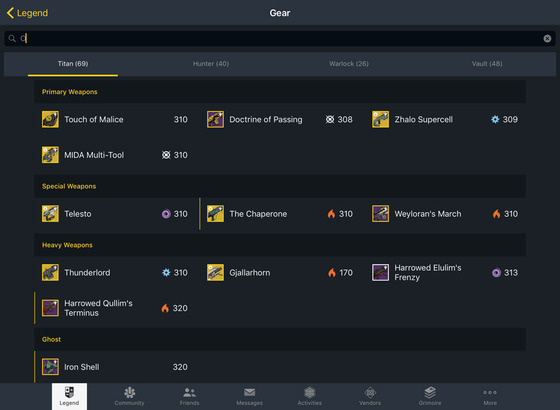Tap the Gear page title
The image size is (560, 410).
tap(280, 13)
